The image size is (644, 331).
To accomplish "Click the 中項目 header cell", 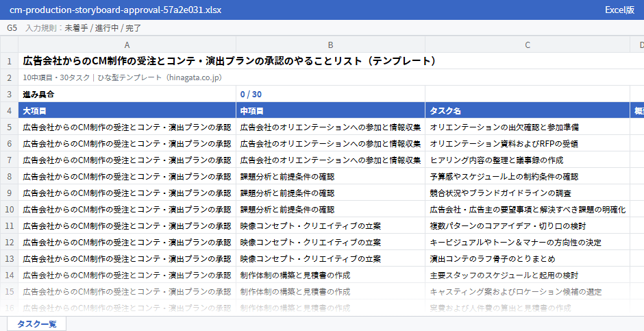I will click(x=330, y=110).
